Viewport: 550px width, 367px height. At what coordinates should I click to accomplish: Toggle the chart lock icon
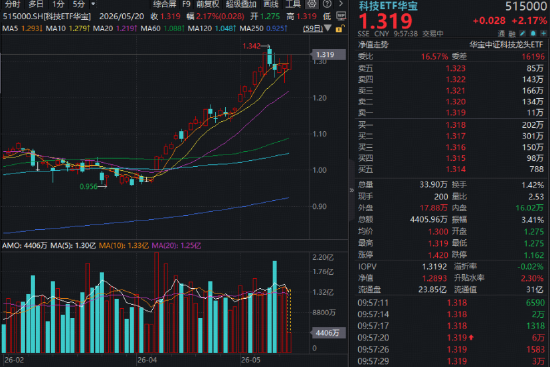coord(340,28)
